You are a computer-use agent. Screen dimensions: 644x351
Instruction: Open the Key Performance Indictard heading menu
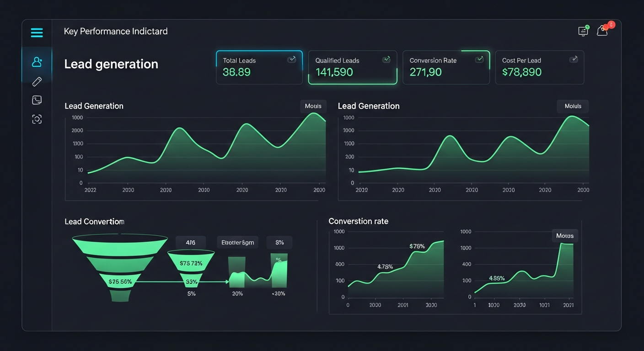(x=116, y=31)
